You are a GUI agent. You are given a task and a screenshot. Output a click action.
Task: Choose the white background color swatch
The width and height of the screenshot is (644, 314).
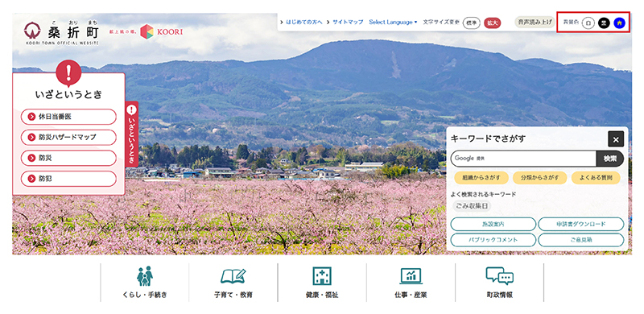coord(588,23)
